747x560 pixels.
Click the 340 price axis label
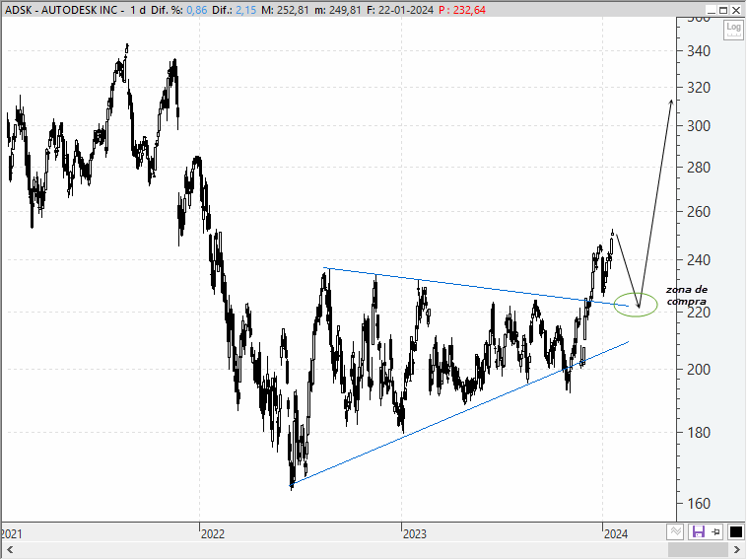[x=699, y=51]
